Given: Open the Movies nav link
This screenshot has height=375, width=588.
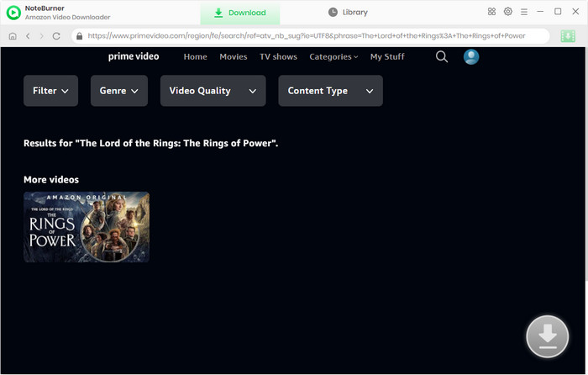Looking at the screenshot, I should click(x=234, y=56).
